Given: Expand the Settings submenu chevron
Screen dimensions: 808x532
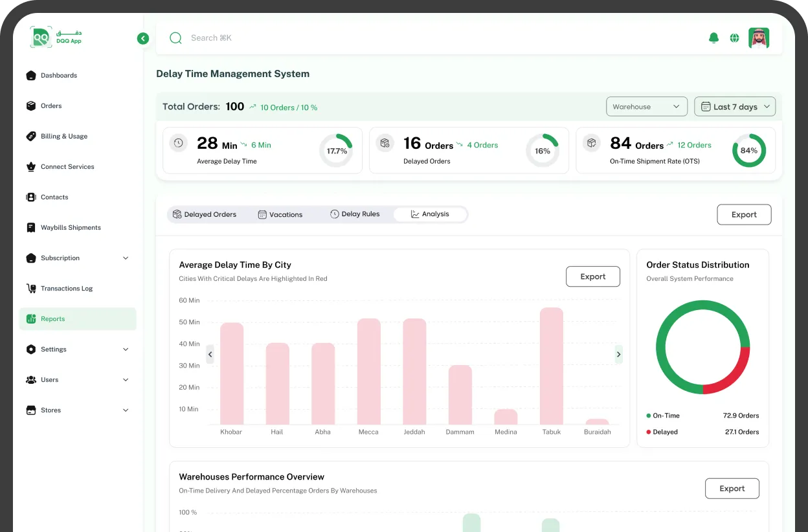Looking at the screenshot, I should [126, 349].
